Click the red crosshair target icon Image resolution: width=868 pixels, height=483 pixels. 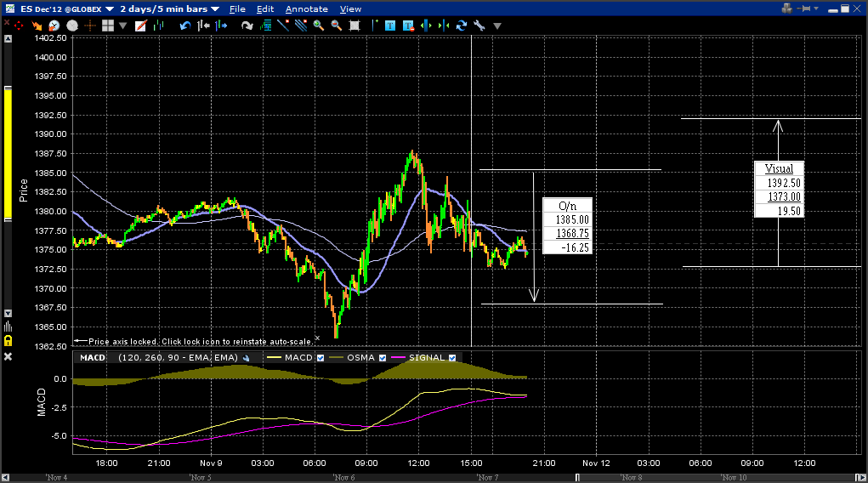[x=19, y=26]
